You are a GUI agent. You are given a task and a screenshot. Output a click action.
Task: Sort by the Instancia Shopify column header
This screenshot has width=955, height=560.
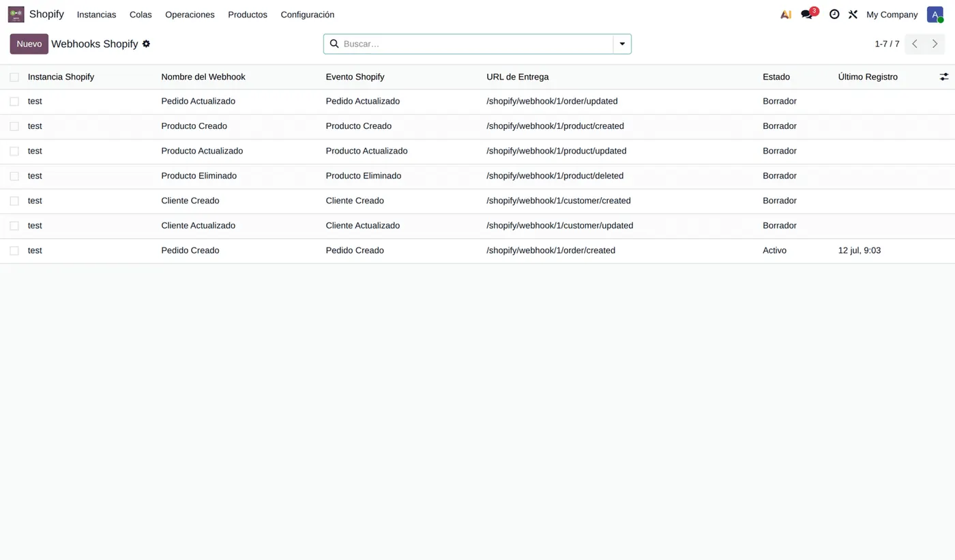[x=61, y=77]
